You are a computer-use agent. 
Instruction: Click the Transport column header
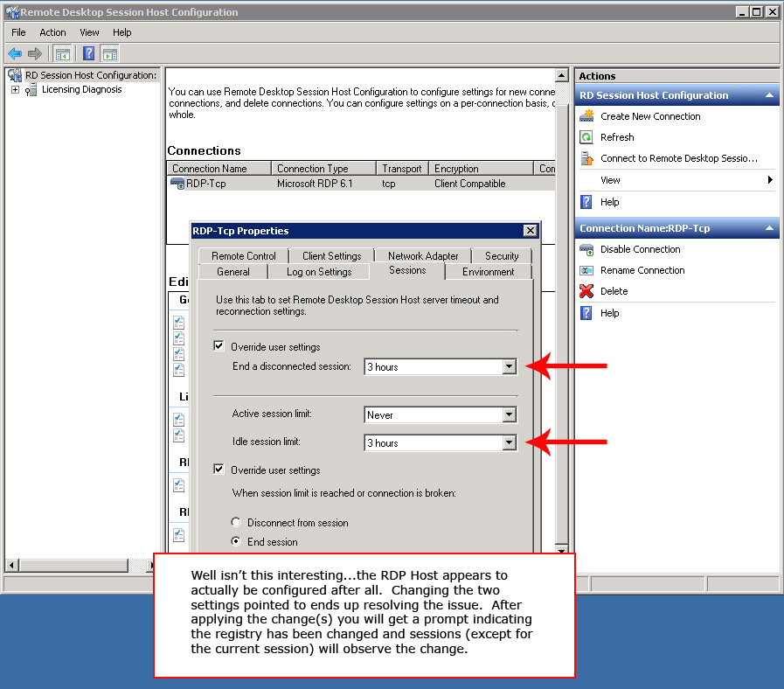coord(403,169)
